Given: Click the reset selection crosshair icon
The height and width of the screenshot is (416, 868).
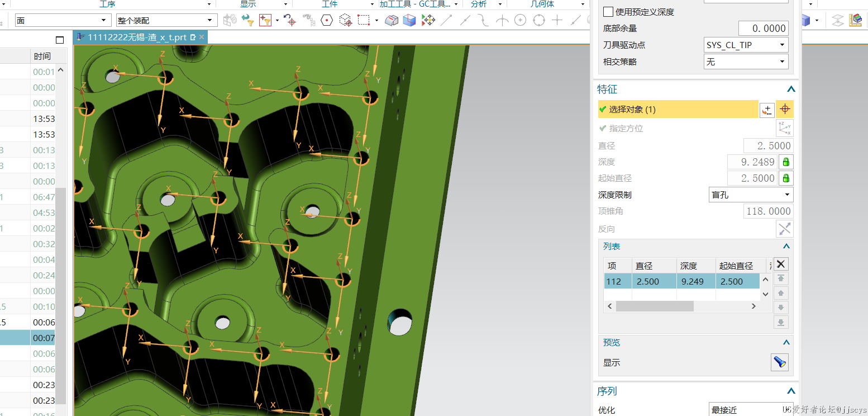Looking at the screenshot, I should [x=289, y=21].
